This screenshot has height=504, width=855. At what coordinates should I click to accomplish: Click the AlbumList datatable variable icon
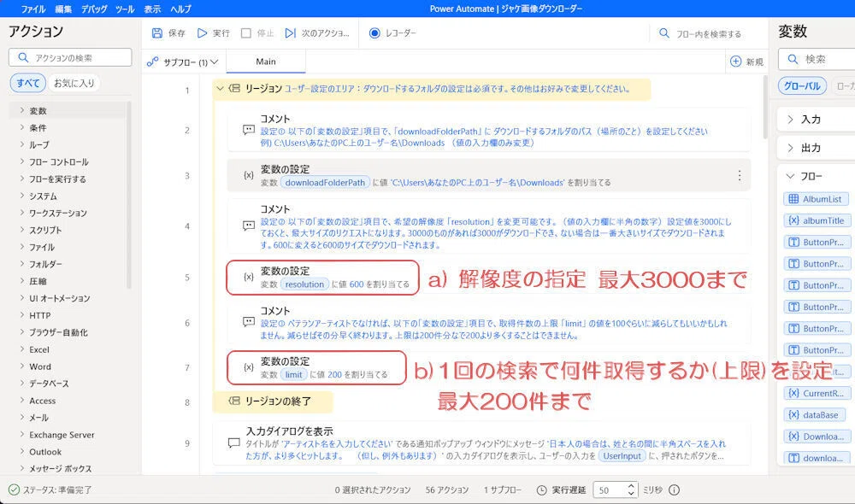[x=794, y=199]
